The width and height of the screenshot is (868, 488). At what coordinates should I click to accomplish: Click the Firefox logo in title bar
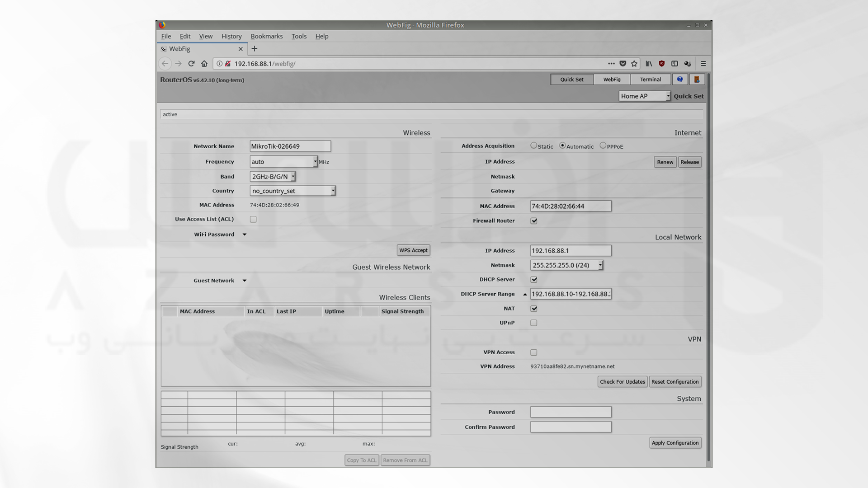point(162,25)
